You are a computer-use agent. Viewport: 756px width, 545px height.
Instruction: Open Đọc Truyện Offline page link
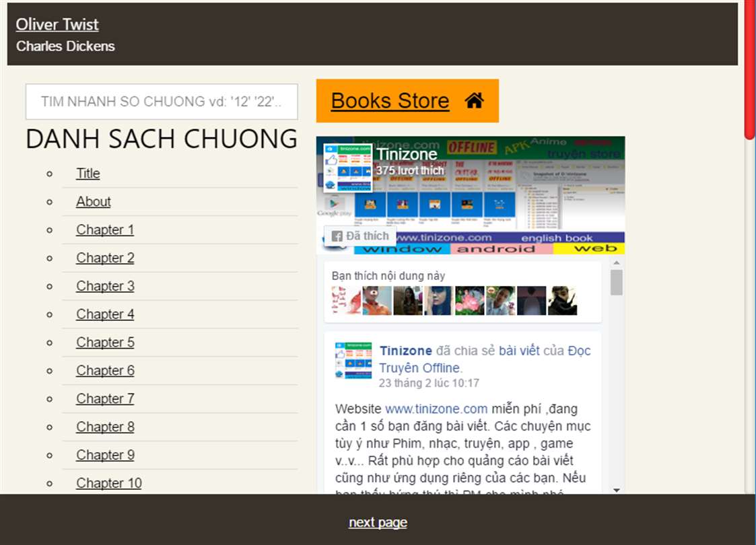[485, 359]
